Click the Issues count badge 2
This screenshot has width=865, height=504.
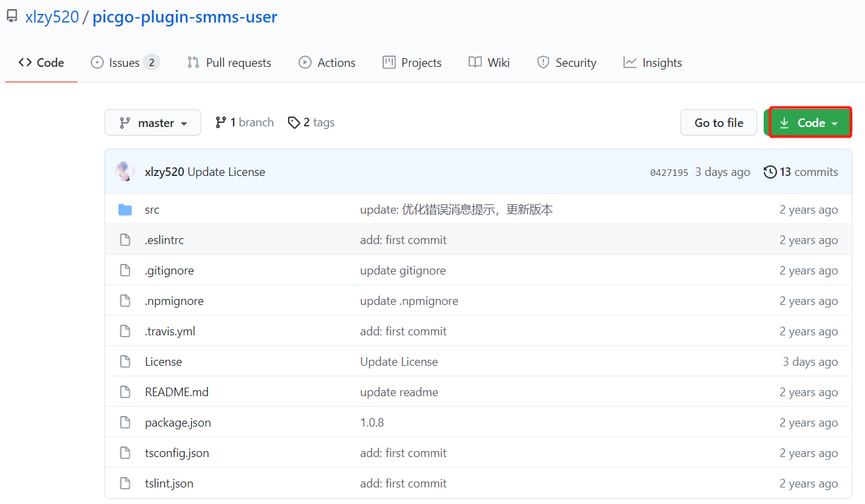pos(152,63)
